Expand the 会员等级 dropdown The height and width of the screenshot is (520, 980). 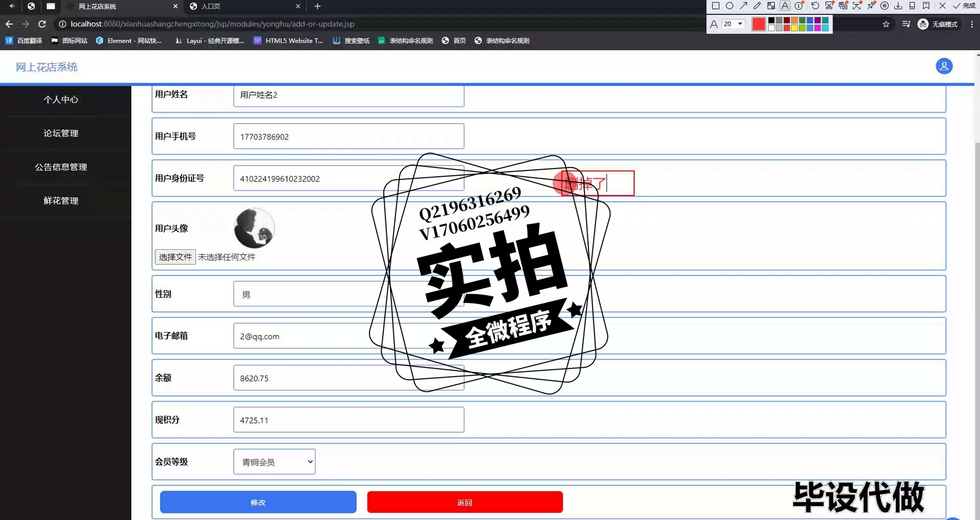[274, 462]
